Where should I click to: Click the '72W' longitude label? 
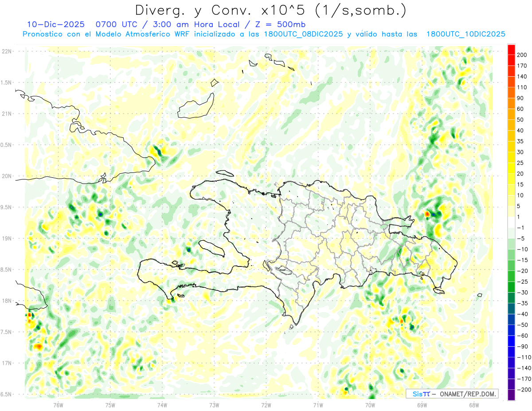266,405
